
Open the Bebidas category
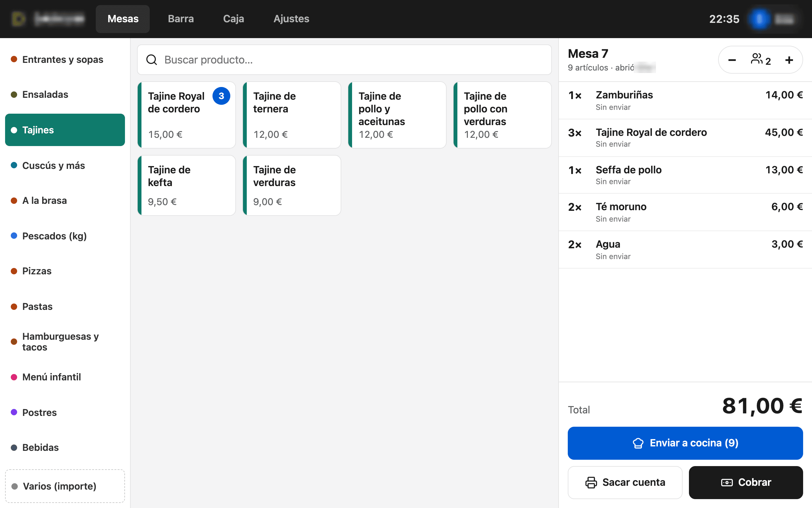pyautogui.click(x=65, y=448)
